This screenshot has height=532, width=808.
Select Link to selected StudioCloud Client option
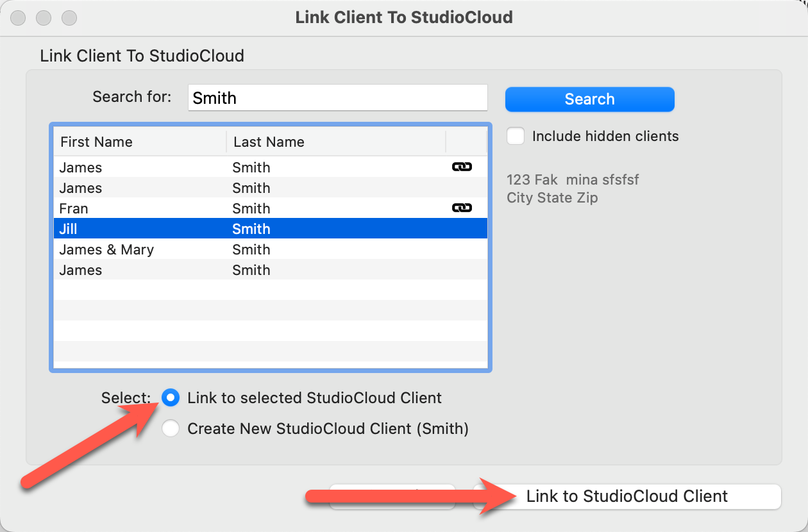[x=171, y=398]
